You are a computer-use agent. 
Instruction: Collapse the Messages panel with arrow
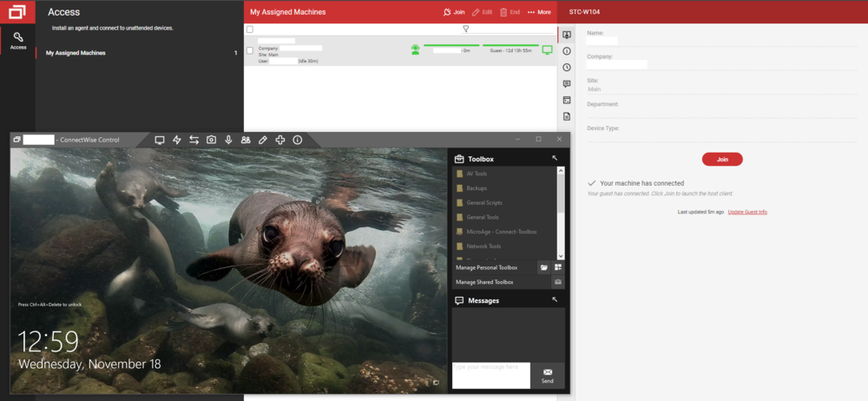pyautogui.click(x=555, y=299)
